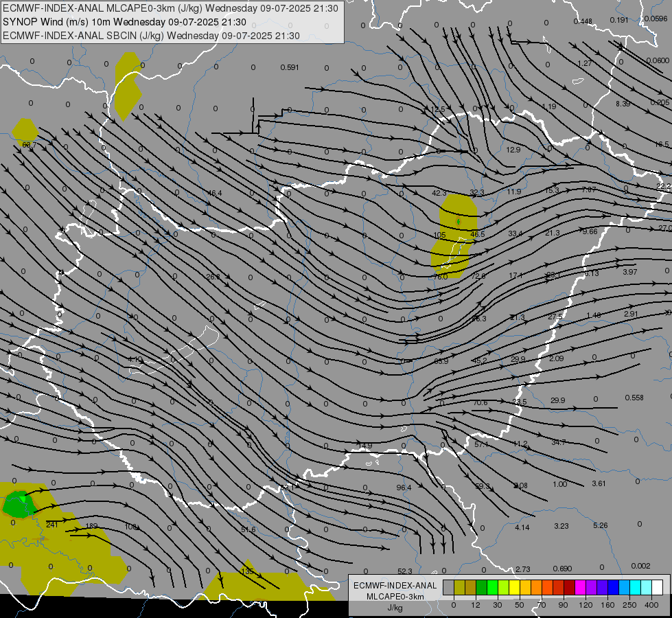The image size is (672, 618).
Task: Click the map value 135
Action: coord(247,572)
